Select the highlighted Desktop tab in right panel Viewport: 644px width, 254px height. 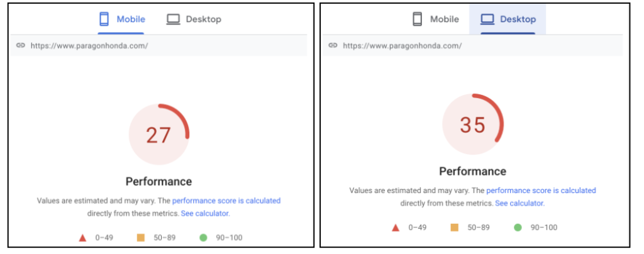(x=508, y=19)
